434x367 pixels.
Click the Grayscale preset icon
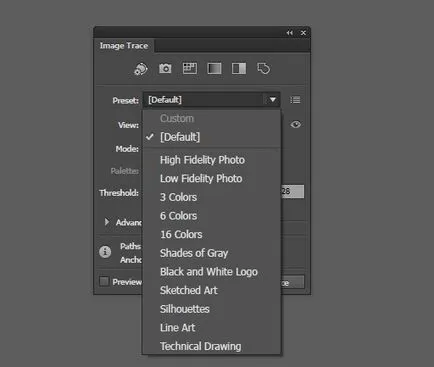[x=214, y=68]
